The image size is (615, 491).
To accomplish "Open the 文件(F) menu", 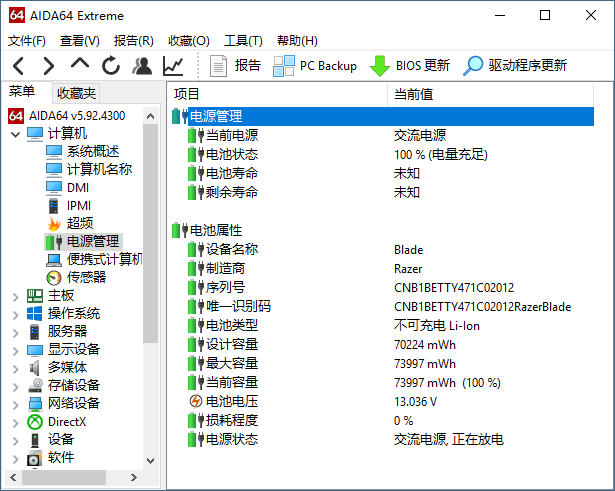I will tap(27, 41).
